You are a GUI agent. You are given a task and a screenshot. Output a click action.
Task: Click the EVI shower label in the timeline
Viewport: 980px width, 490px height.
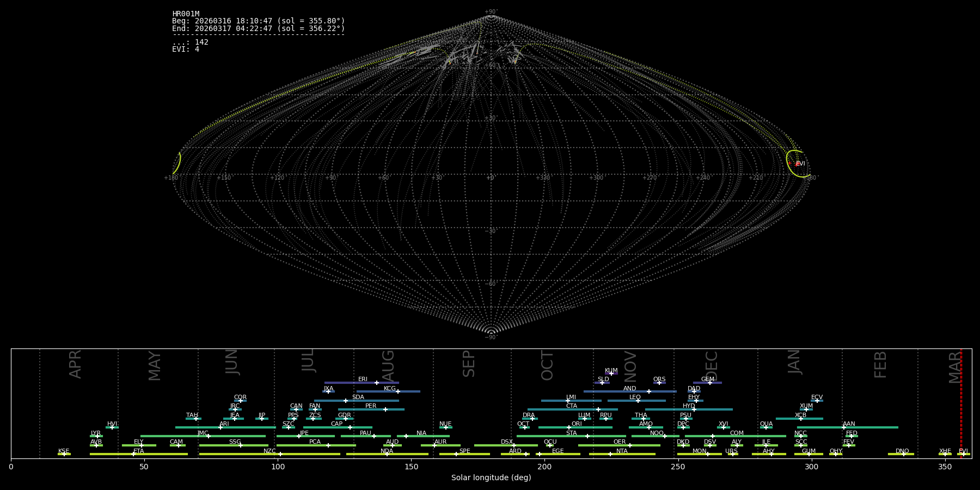coord(963,451)
